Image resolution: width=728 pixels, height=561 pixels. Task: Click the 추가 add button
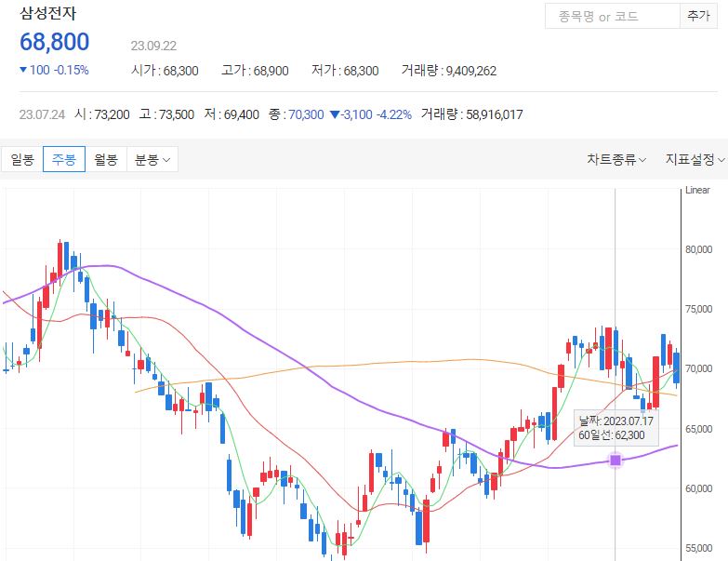click(x=698, y=16)
